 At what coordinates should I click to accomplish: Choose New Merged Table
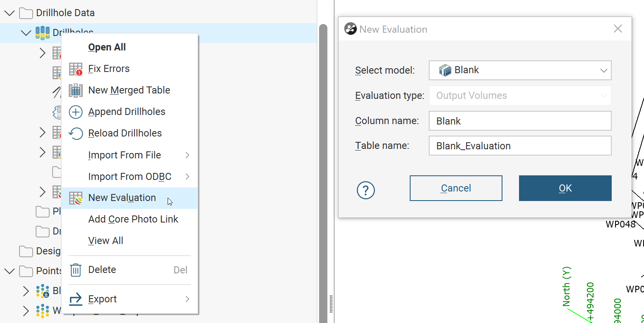click(130, 90)
